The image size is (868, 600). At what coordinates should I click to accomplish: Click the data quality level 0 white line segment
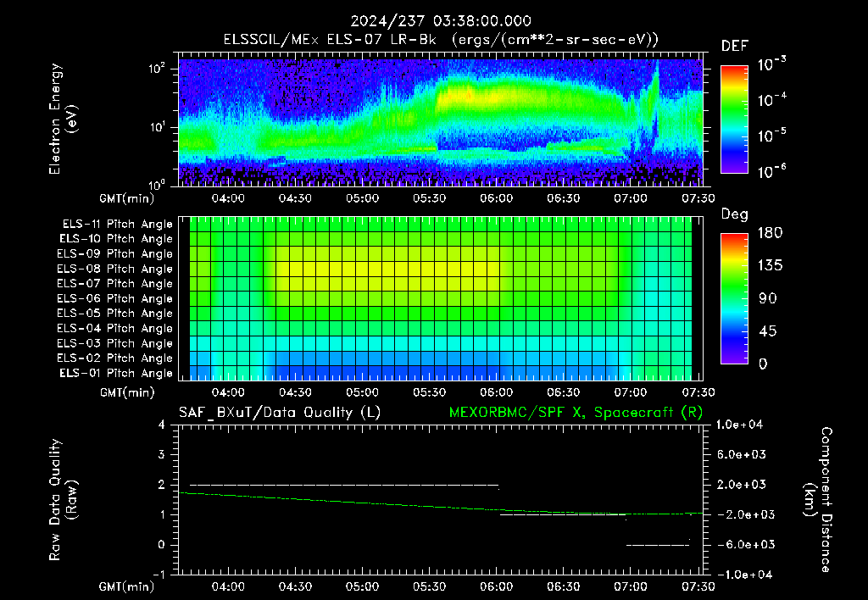658,545
